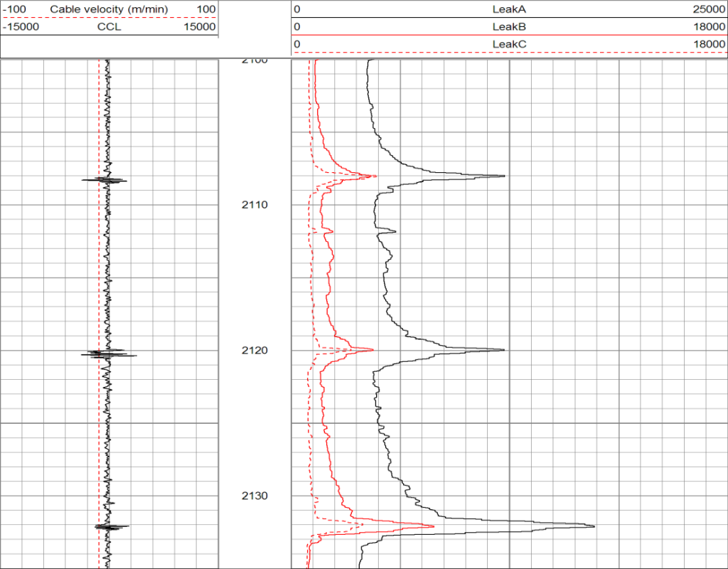
Task: Select the CCL header label
Action: tap(109, 27)
